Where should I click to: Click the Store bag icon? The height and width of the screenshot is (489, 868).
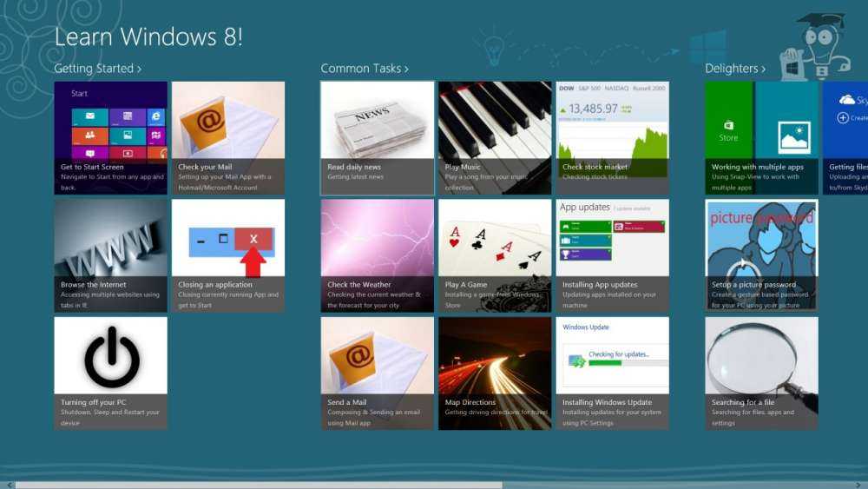coord(728,125)
